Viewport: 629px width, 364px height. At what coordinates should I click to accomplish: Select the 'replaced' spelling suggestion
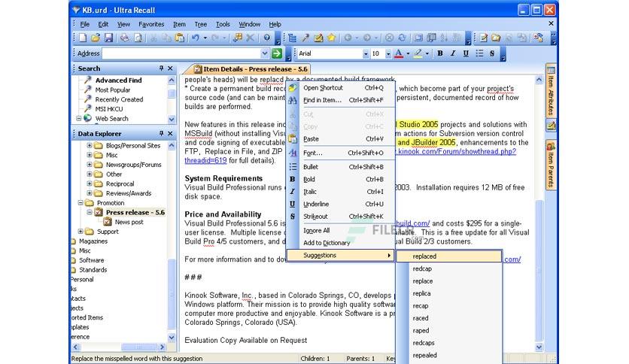click(x=449, y=256)
